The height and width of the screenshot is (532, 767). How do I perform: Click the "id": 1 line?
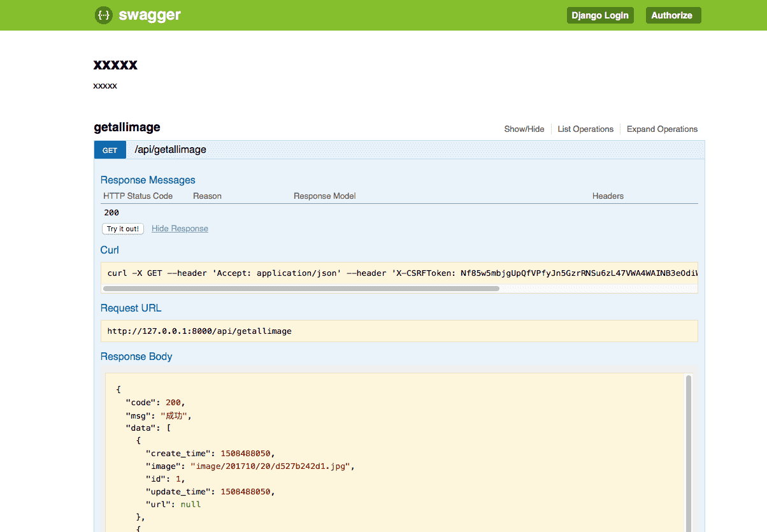[x=166, y=479]
